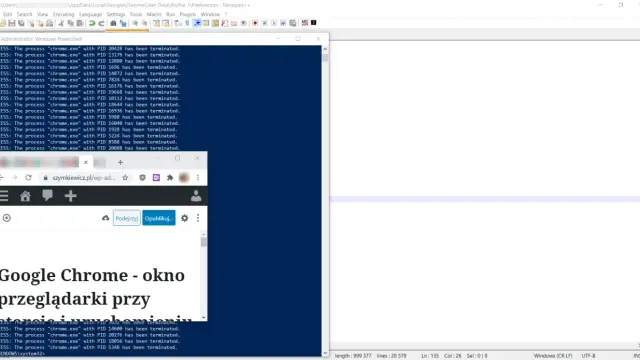640x360 pixels.
Task: Open the Settings menu
Action: (x=116, y=14)
